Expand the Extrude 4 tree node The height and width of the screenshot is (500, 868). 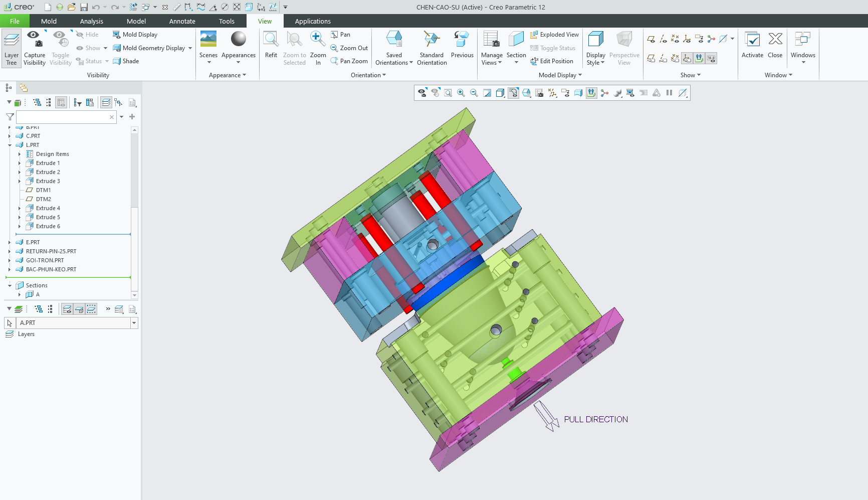coord(20,209)
